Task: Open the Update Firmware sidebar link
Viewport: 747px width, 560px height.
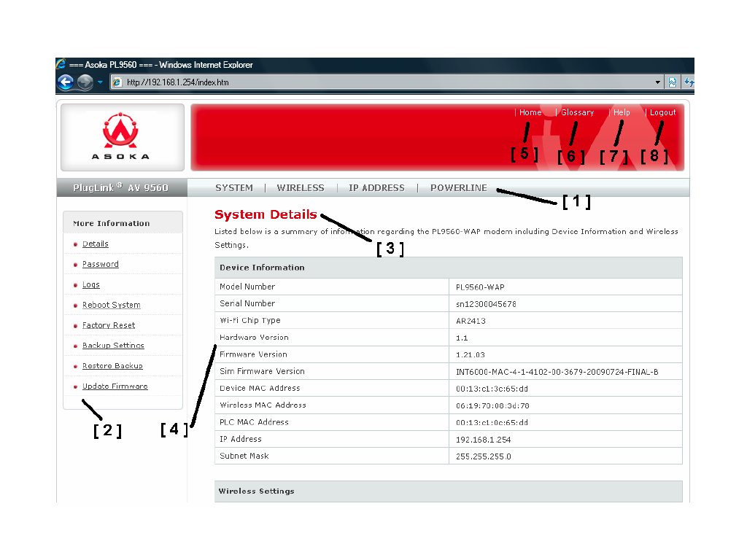Action: click(115, 386)
